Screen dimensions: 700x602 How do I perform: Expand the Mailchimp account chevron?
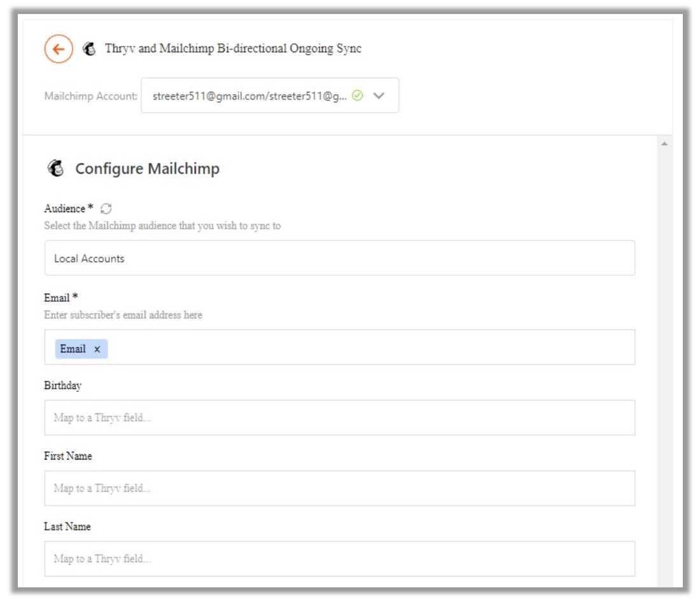[x=379, y=95]
